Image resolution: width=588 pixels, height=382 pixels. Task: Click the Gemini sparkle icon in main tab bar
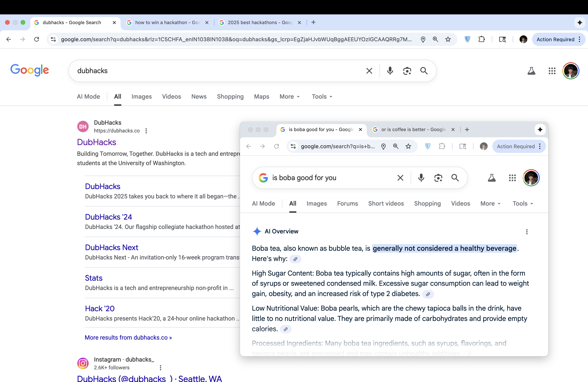(580, 23)
